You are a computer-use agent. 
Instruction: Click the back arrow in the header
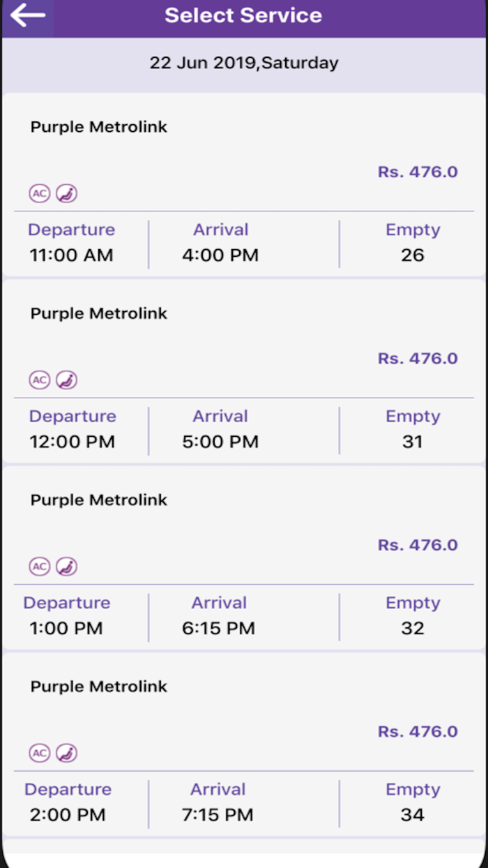click(x=26, y=15)
